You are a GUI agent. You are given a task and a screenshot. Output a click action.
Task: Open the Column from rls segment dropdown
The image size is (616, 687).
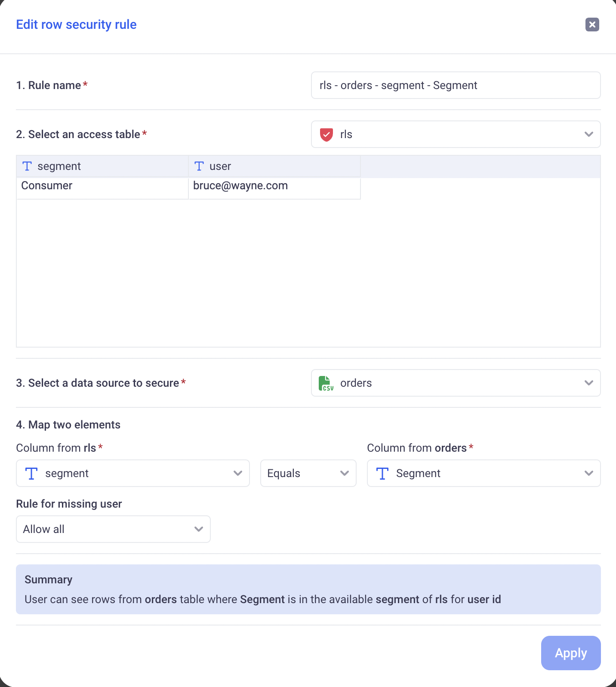pos(132,473)
